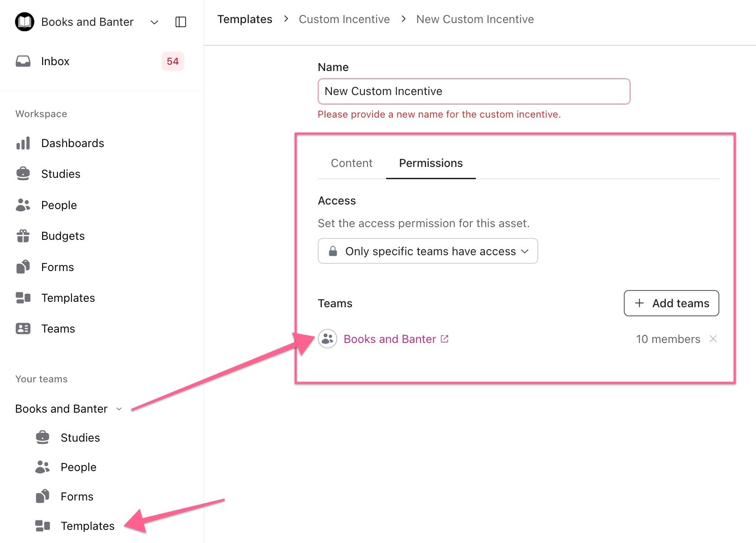Viewport: 756px width, 543px height.
Task: Open Dashboards via bar chart icon
Action: tap(23, 143)
